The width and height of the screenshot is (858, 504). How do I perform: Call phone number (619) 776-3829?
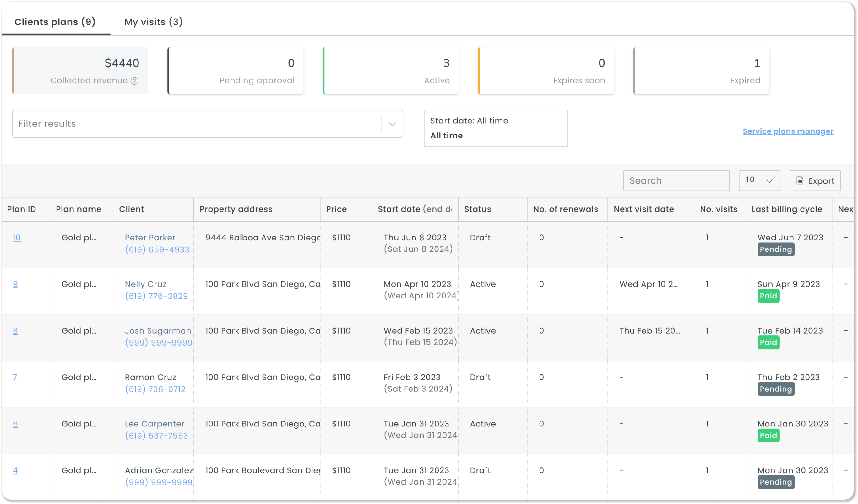coord(156,296)
